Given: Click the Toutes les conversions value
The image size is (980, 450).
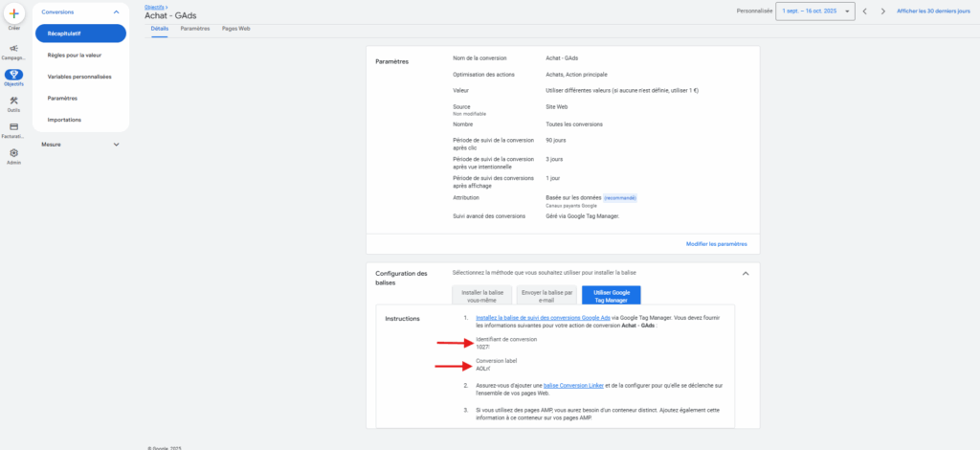Looking at the screenshot, I should pos(574,124).
